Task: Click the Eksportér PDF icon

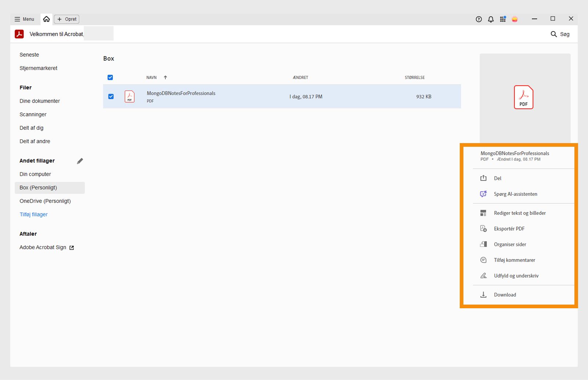Action: pyautogui.click(x=483, y=229)
